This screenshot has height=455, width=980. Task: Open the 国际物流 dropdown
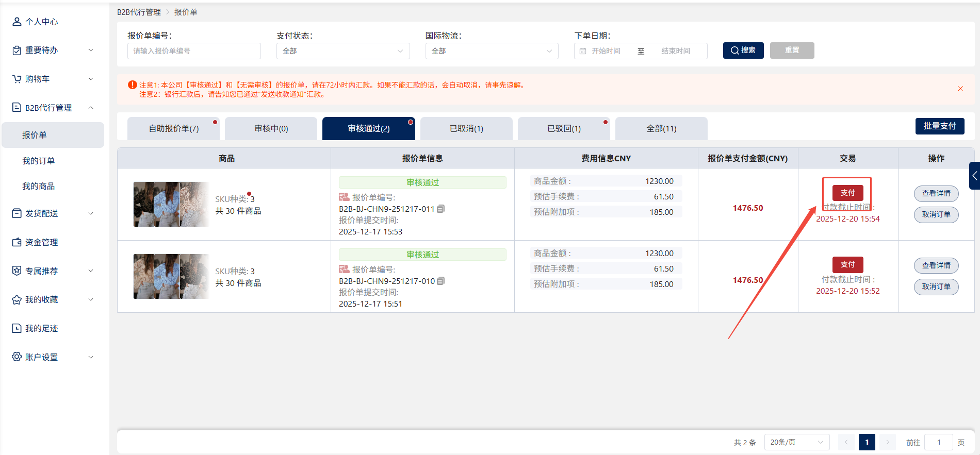(492, 51)
